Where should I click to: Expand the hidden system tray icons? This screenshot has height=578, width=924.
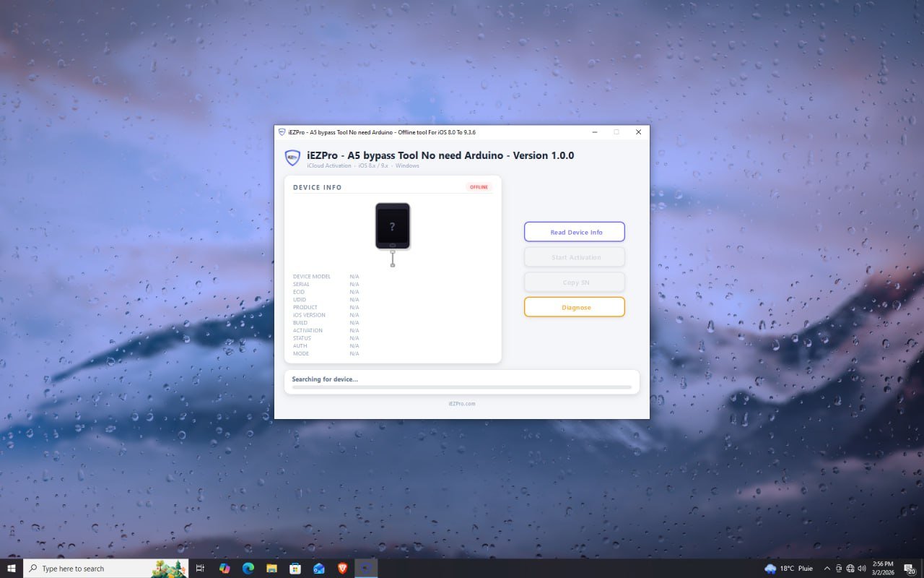[x=827, y=568]
